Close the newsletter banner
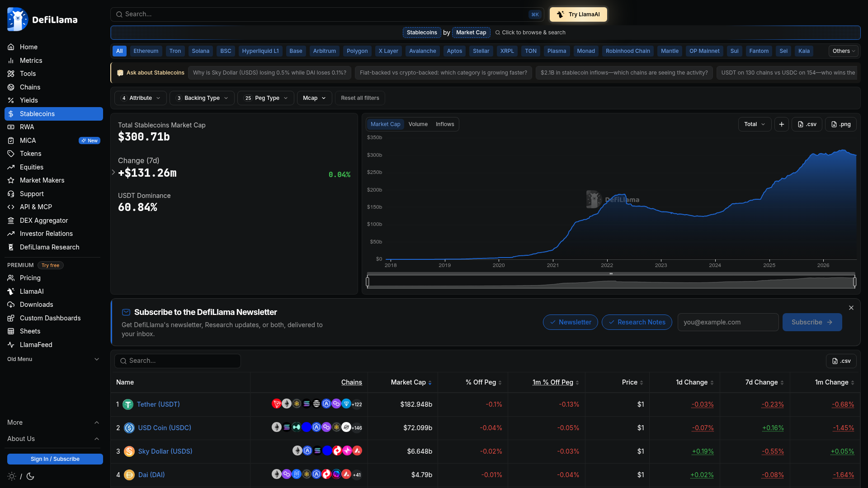The height and width of the screenshot is (488, 868). [851, 308]
